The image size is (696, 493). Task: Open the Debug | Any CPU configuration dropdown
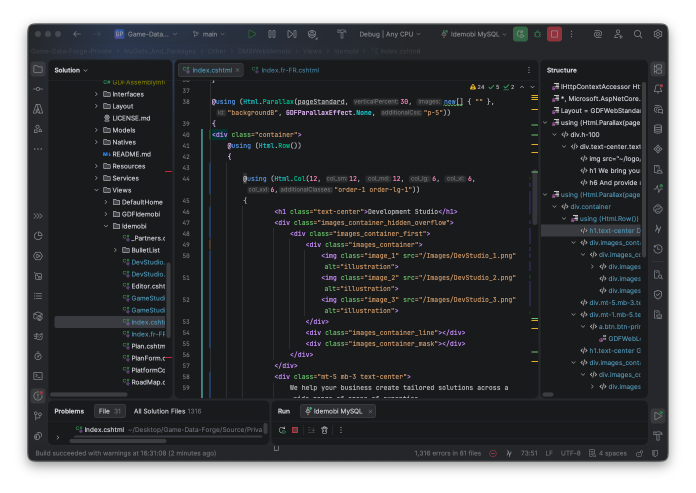pos(390,34)
